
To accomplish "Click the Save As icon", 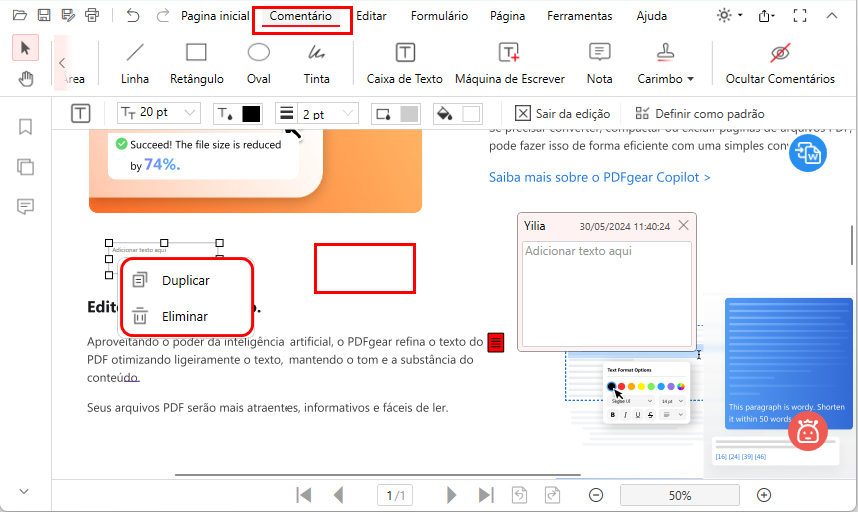I will tap(68, 15).
